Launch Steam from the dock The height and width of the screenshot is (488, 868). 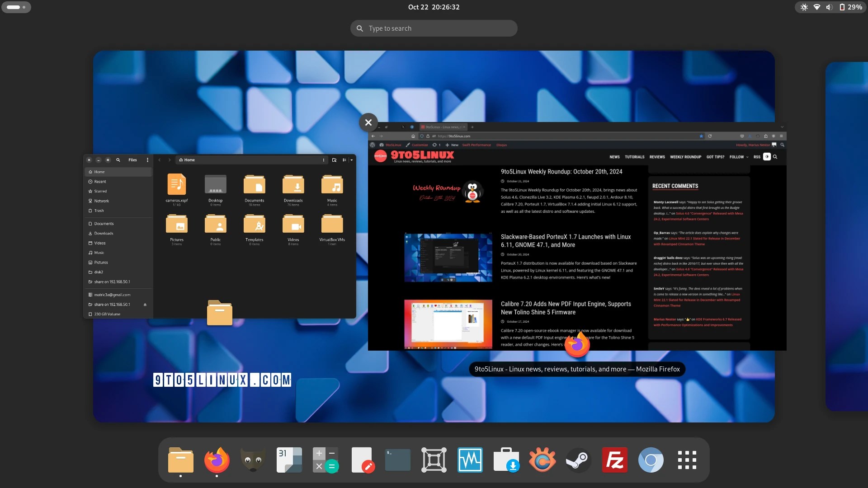578,460
